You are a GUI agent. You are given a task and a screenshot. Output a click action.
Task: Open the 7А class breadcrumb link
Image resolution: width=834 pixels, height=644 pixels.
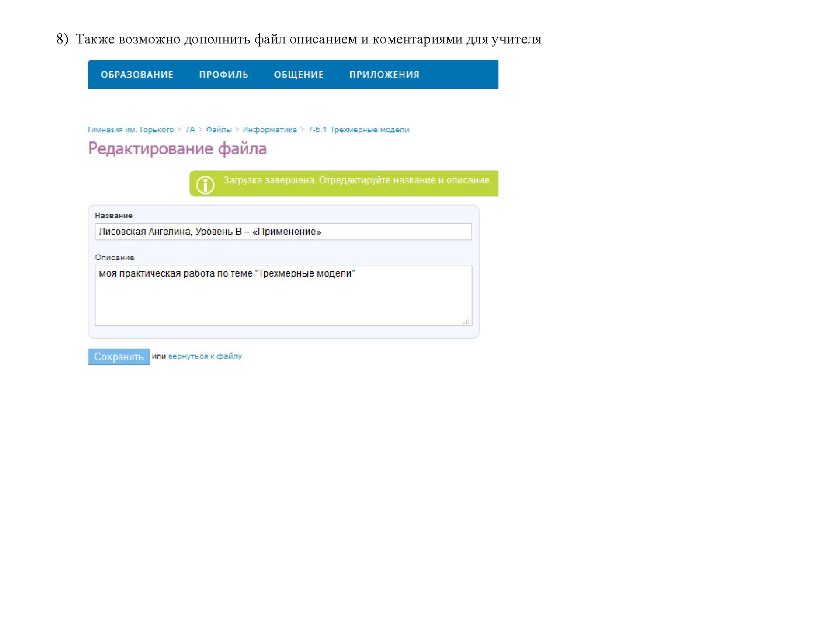coord(190,130)
